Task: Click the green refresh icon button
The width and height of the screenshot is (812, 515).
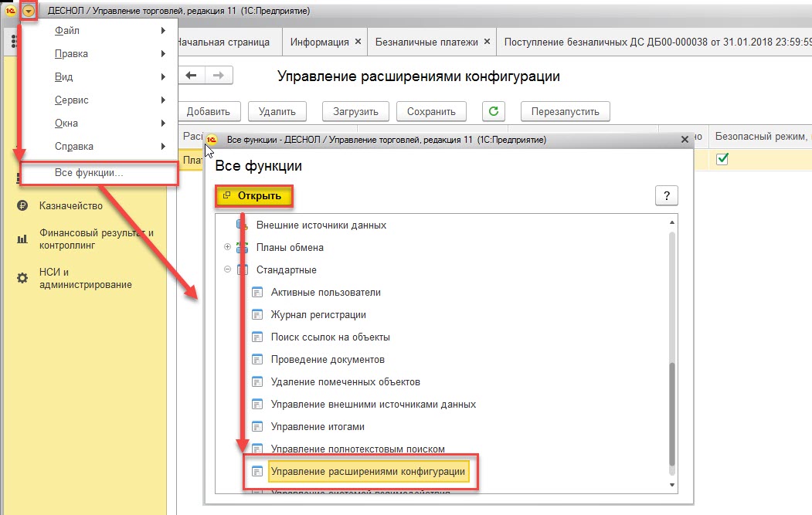Action: pos(494,111)
